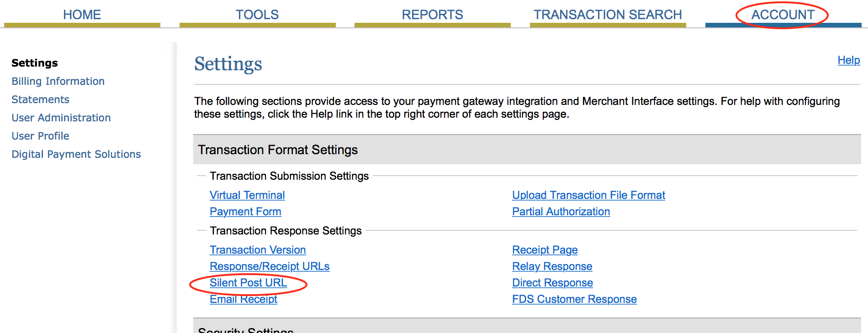Open Relay Response settings

tap(552, 266)
